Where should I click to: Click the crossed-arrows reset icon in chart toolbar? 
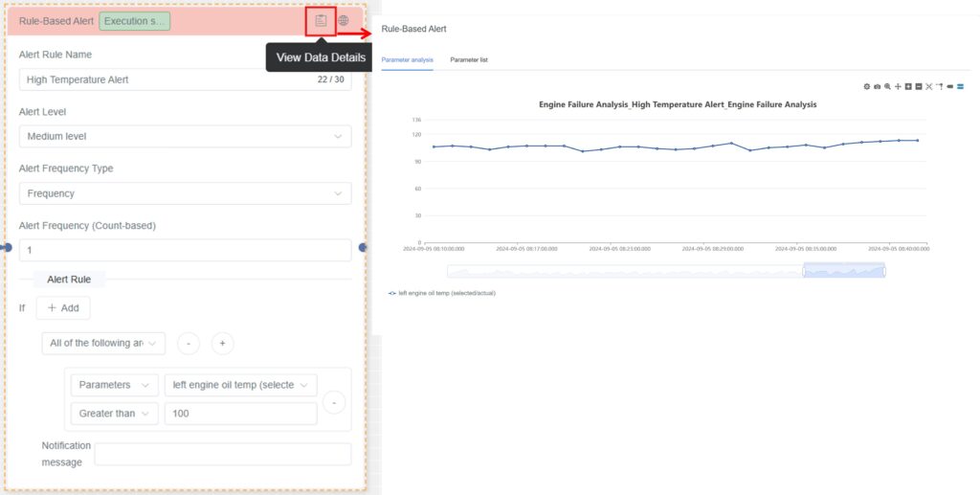(929, 86)
